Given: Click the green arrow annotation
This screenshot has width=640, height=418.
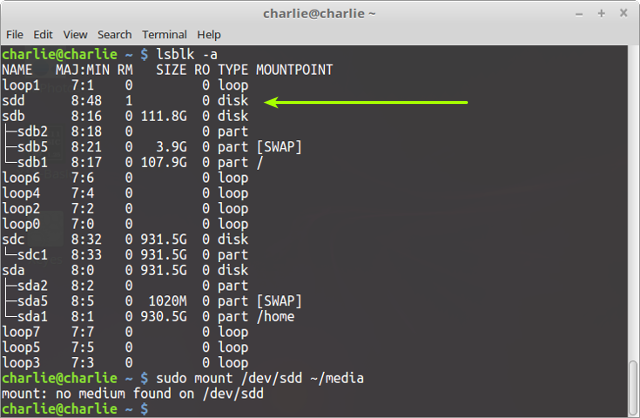Looking at the screenshot, I should click(366, 102).
